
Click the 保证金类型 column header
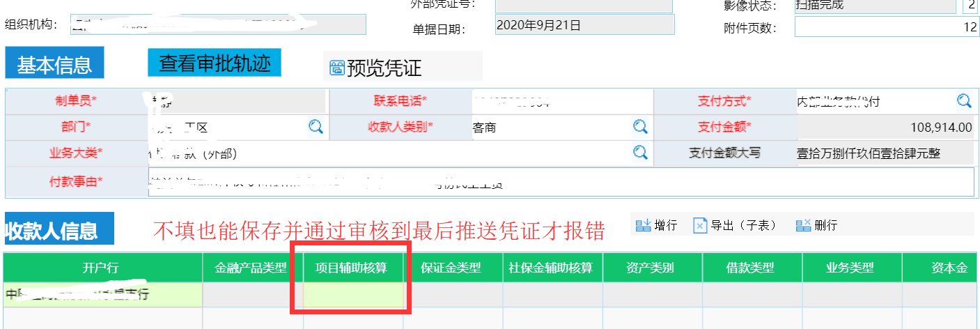pyautogui.click(x=452, y=268)
